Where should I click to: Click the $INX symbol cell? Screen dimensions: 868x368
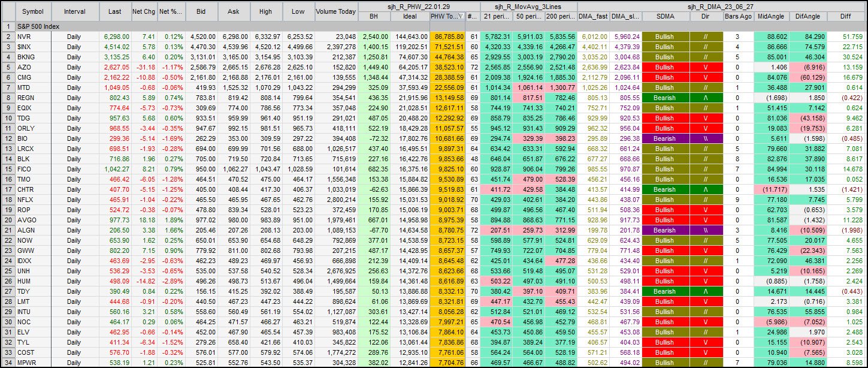tap(33, 47)
